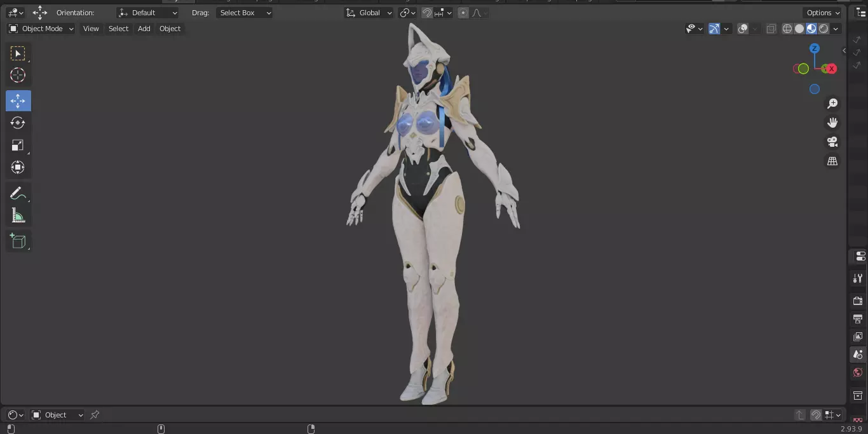This screenshot has width=868, height=434.
Task: Click the Z axis on navigation gizmo
Action: 815,48
